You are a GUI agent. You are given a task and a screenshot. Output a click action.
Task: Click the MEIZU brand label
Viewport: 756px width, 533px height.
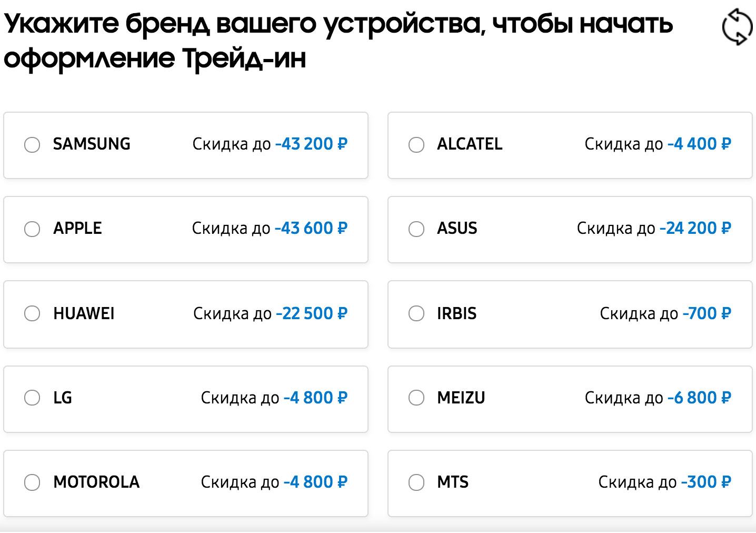point(461,398)
